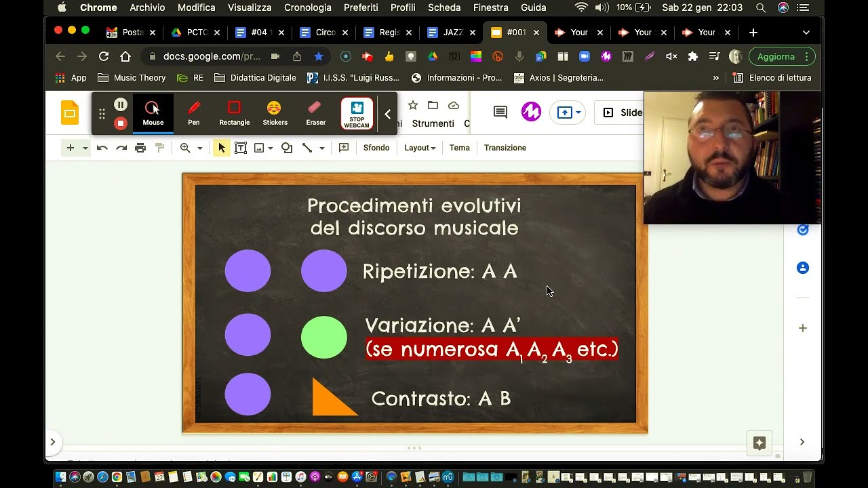Select the green circle on slide
868x488 pixels.
pos(323,337)
